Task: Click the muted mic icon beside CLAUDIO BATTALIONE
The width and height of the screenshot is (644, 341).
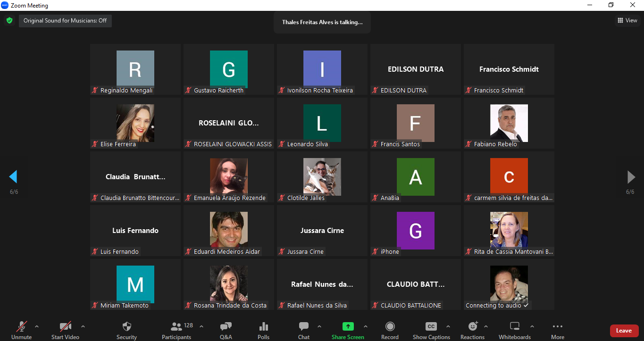Action: (376, 306)
